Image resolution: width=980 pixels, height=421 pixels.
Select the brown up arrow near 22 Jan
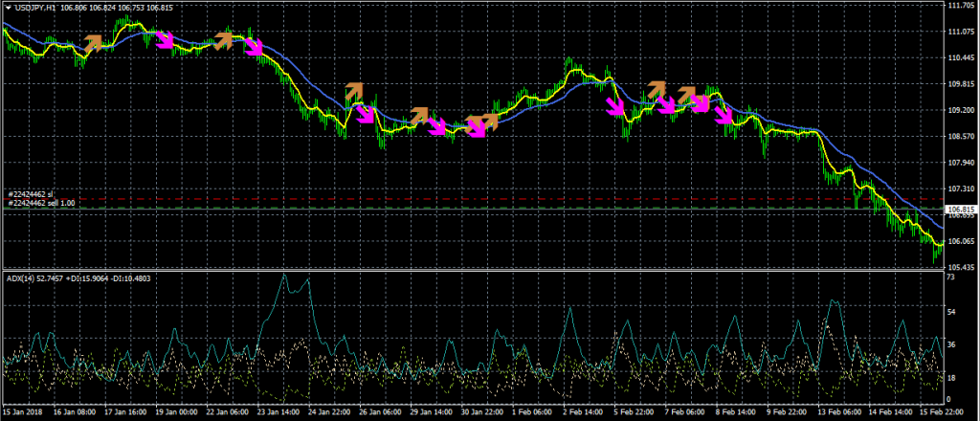pos(225,39)
